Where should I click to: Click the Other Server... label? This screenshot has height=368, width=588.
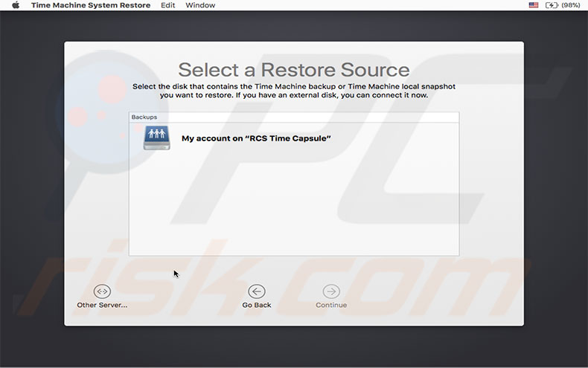(102, 305)
